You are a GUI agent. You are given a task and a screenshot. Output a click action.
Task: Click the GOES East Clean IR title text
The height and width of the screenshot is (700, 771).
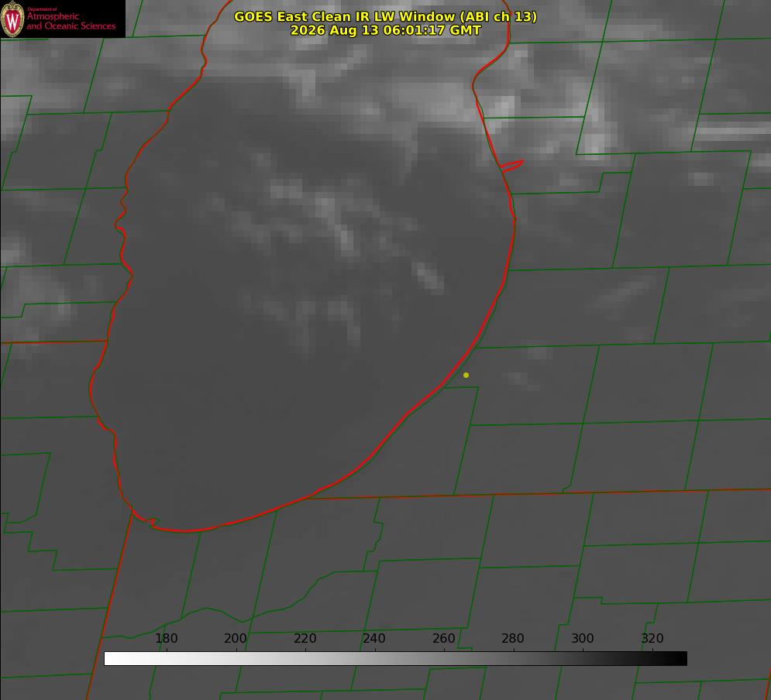tap(385, 16)
